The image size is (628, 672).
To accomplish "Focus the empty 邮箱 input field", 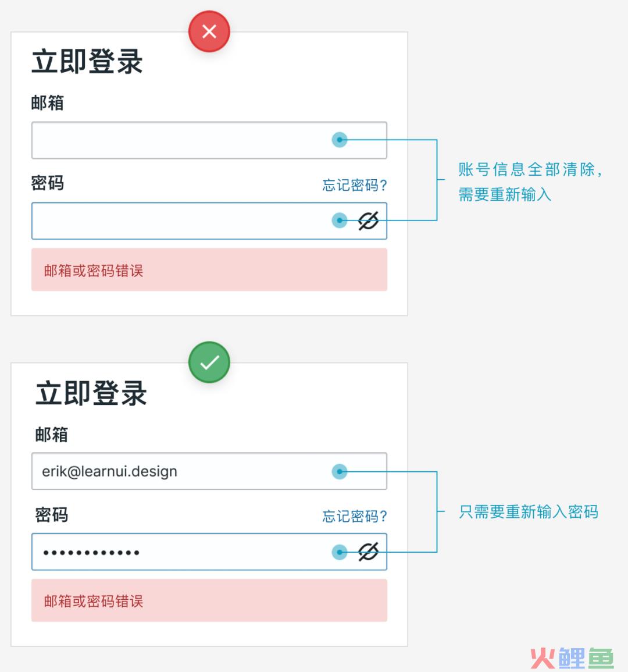I will click(174, 140).
